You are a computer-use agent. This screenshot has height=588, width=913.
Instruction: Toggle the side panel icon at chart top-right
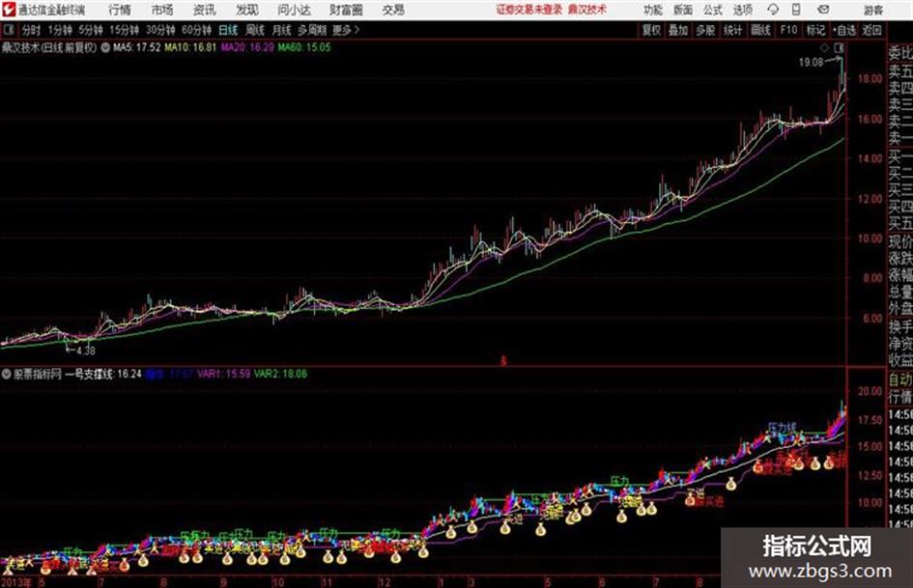839,47
